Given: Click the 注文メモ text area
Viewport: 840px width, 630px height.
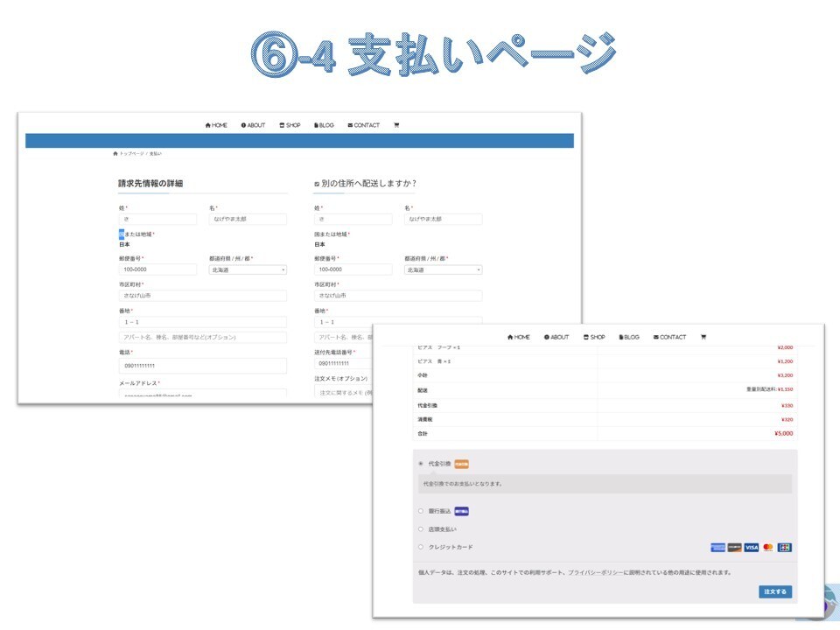Looking at the screenshot, I should [x=343, y=392].
